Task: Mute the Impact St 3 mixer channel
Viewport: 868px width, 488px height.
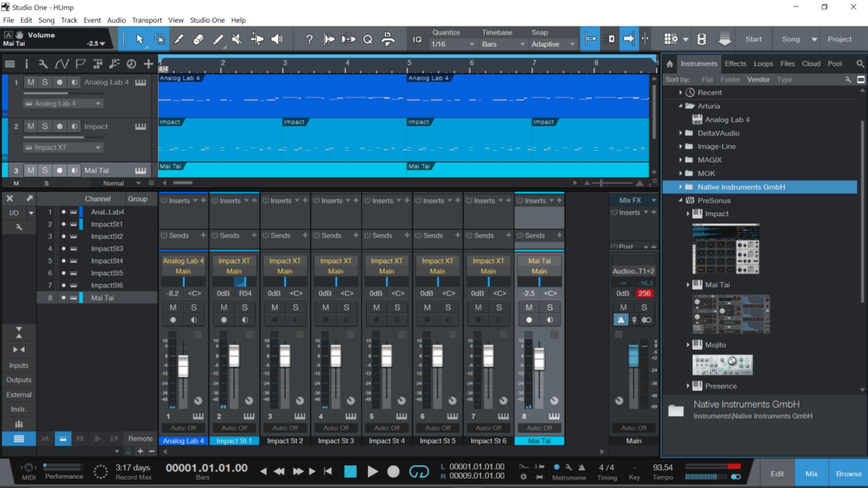Action: (x=325, y=307)
